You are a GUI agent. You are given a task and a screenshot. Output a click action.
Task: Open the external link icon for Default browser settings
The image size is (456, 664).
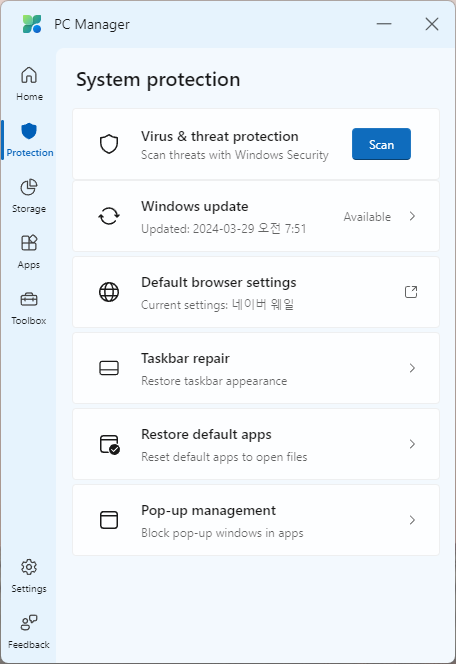coord(411,292)
